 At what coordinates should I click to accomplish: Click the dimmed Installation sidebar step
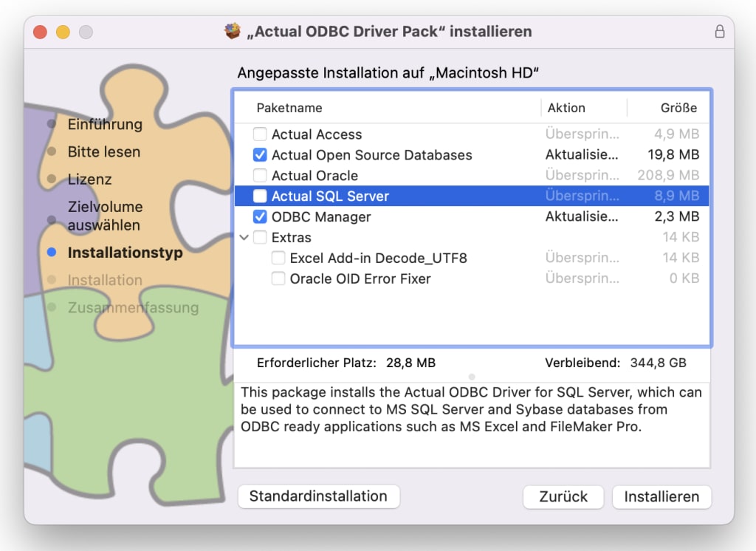[105, 281]
